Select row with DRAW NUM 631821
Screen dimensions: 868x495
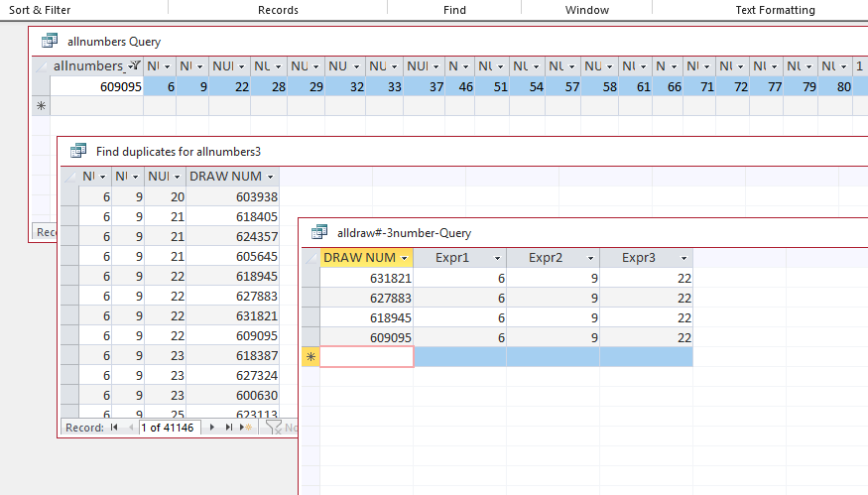(x=310, y=279)
